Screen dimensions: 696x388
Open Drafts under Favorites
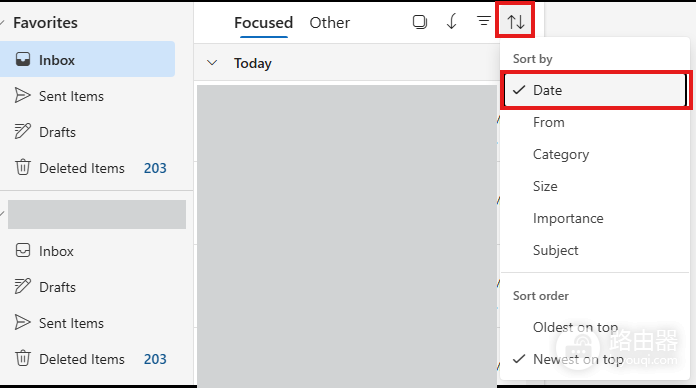87,132
